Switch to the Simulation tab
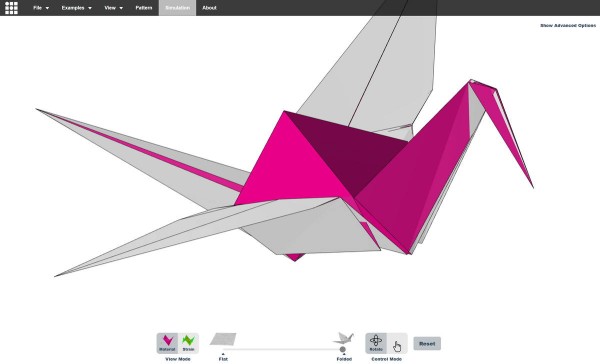The width and height of the screenshot is (600, 364). [178, 8]
